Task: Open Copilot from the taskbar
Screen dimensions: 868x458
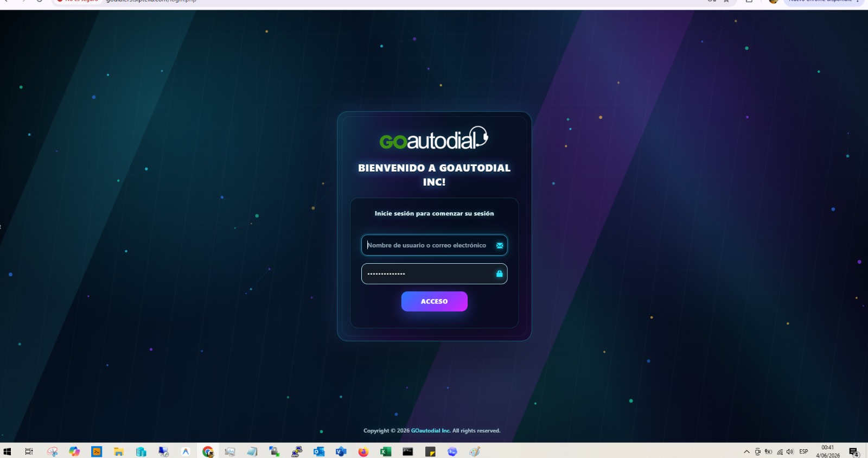Action: (x=74, y=451)
